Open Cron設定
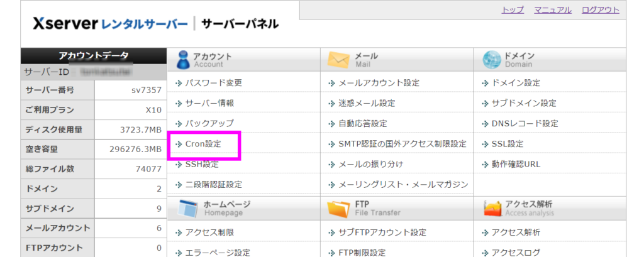Image resolution: width=644 pixels, height=257 pixels. 204,144
